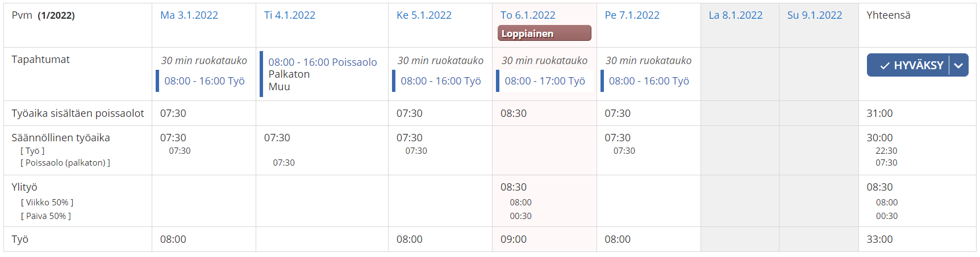Screen dimensions: 980x257
Task: Click the empty Sunday events cell
Action: (819, 74)
